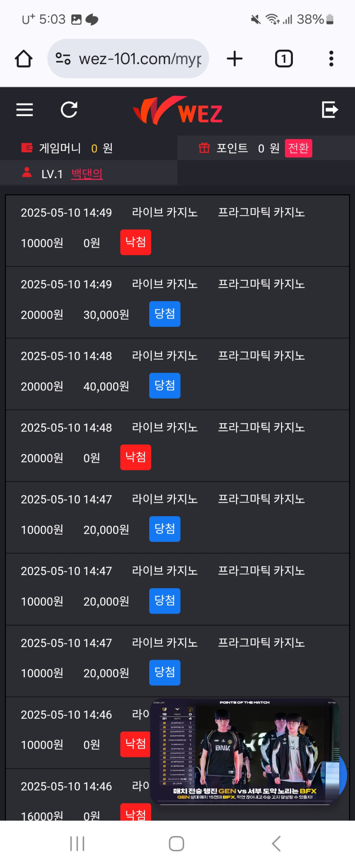Viewport: 355px width, 868px height.
Task: Tap the browser home icon
Action: tap(24, 59)
